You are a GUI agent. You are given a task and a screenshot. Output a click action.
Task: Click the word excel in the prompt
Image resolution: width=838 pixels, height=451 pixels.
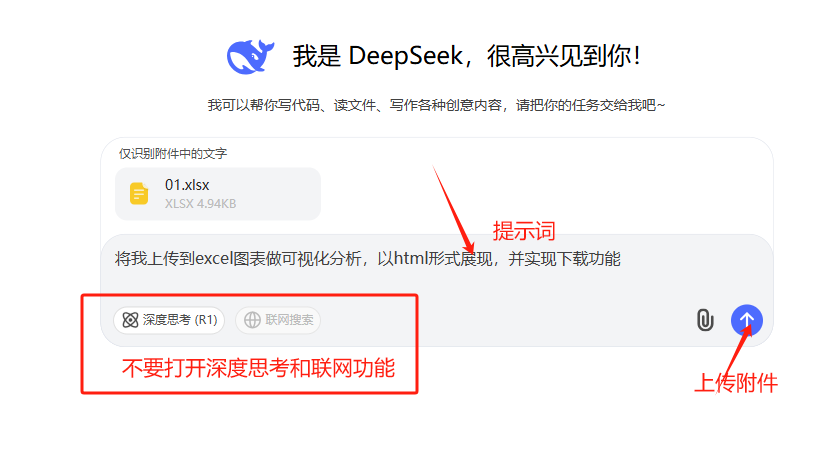point(214,259)
